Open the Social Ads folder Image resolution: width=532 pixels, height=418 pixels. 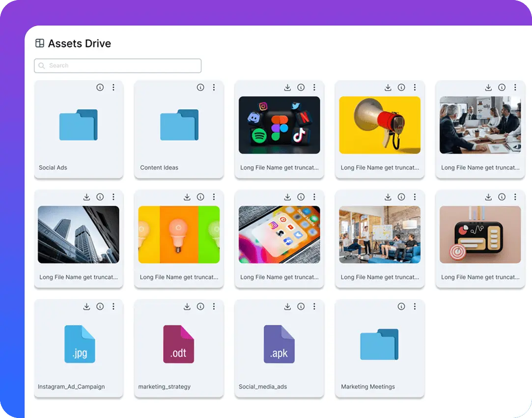click(79, 124)
